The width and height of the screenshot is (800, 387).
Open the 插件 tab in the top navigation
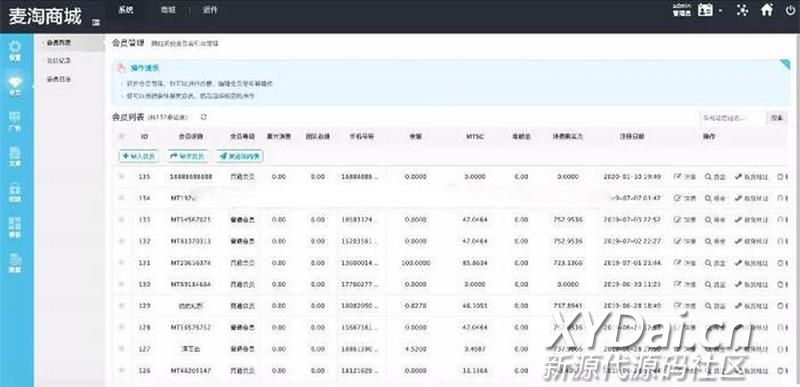click(x=210, y=10)
